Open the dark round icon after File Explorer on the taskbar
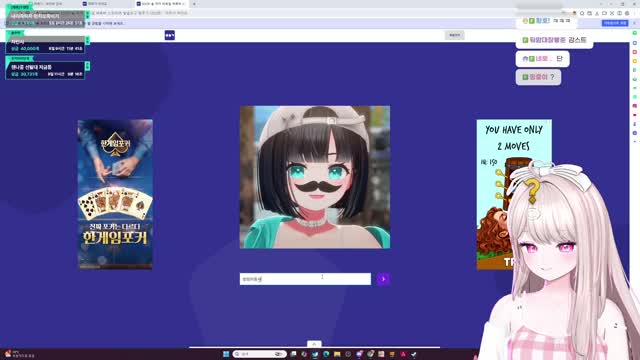This screenshot has width=640, height=360. pos(348,354)
